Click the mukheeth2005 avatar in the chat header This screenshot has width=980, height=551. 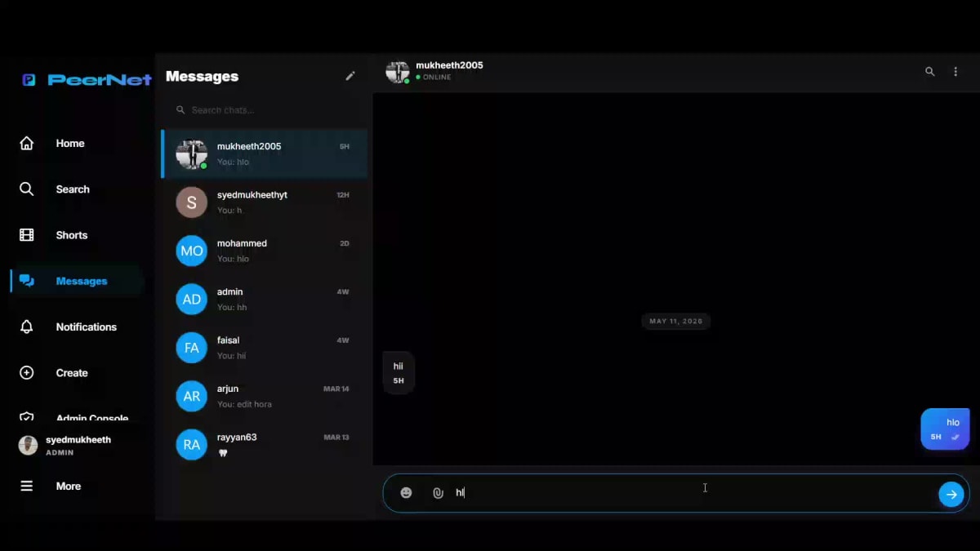[x=398, y=72]
